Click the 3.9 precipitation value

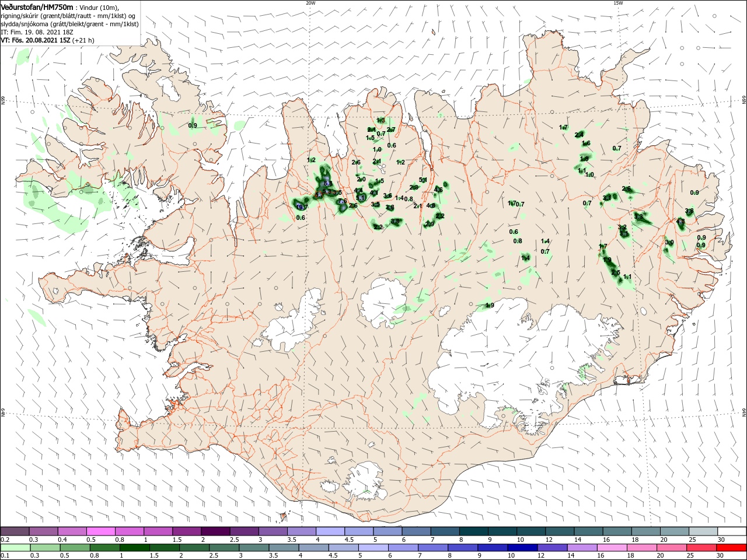[395, 222]
